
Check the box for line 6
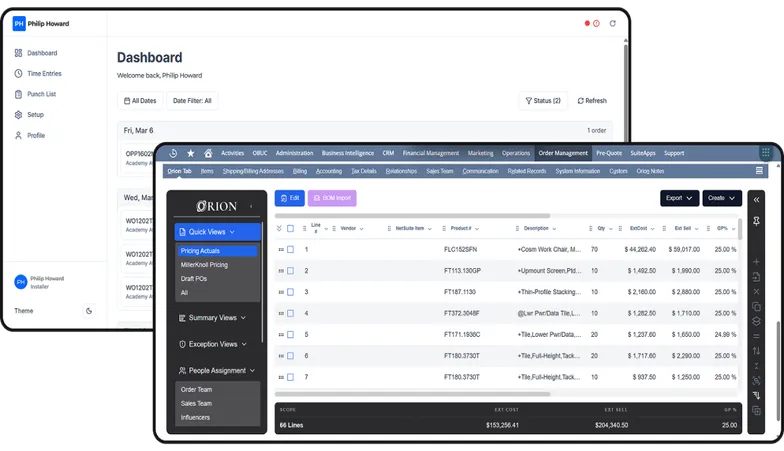[290, 356]
